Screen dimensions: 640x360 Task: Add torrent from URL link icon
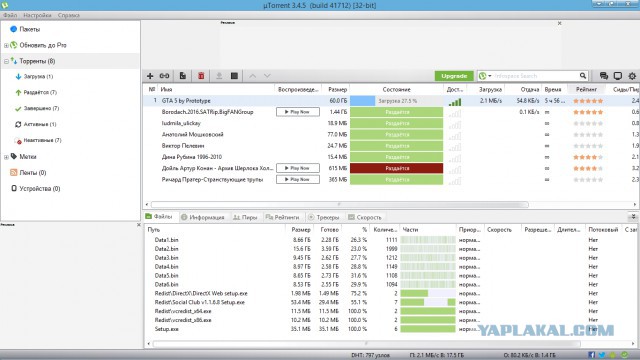164,76
